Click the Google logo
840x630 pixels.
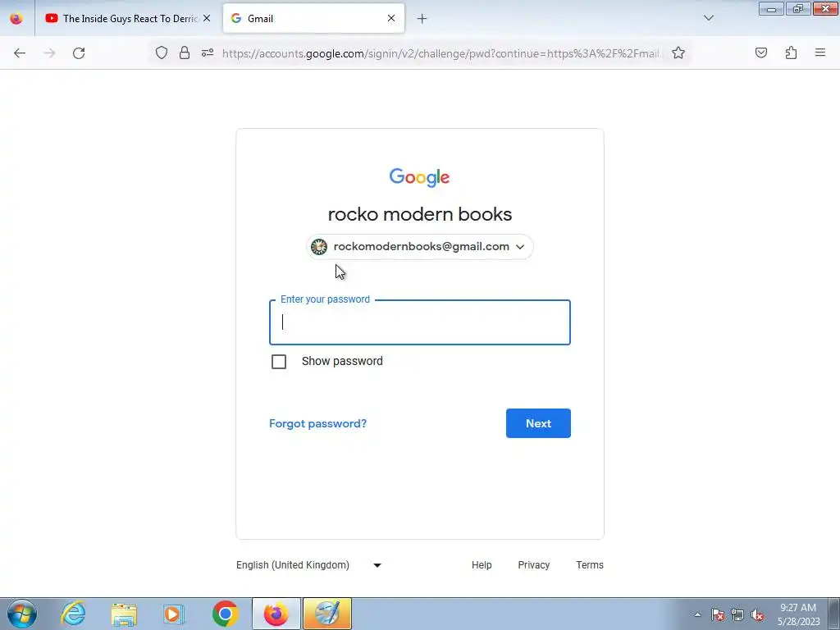coord(419,177)
